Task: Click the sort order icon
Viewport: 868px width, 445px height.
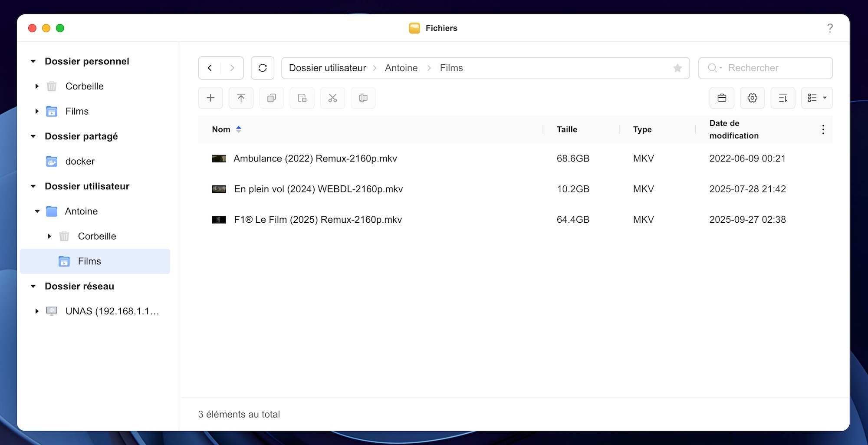Action: [x=783, y=98]
